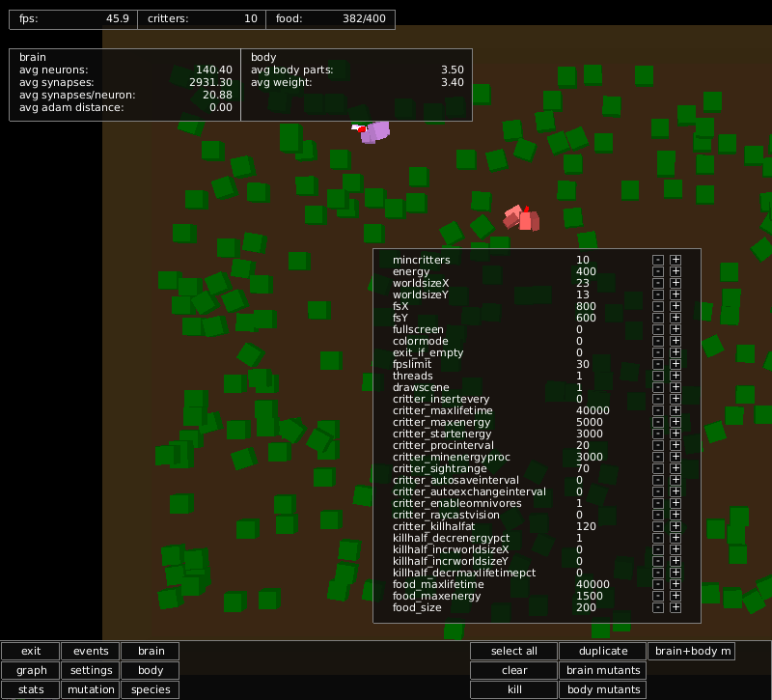This screenshot has height=700, width=772.
Task: Open the mutation settings
Action: [91, 689]
